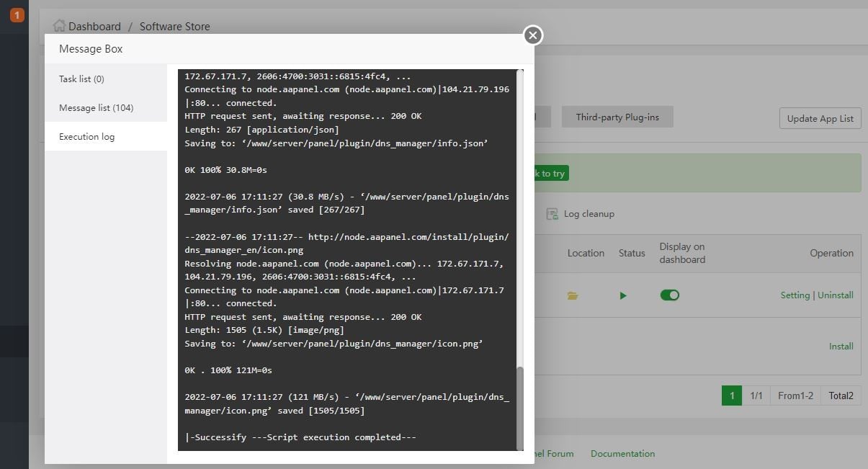Screen dimensions: 868x469
Task: Open plugin Setting link
Action: (x=795, y=295)
